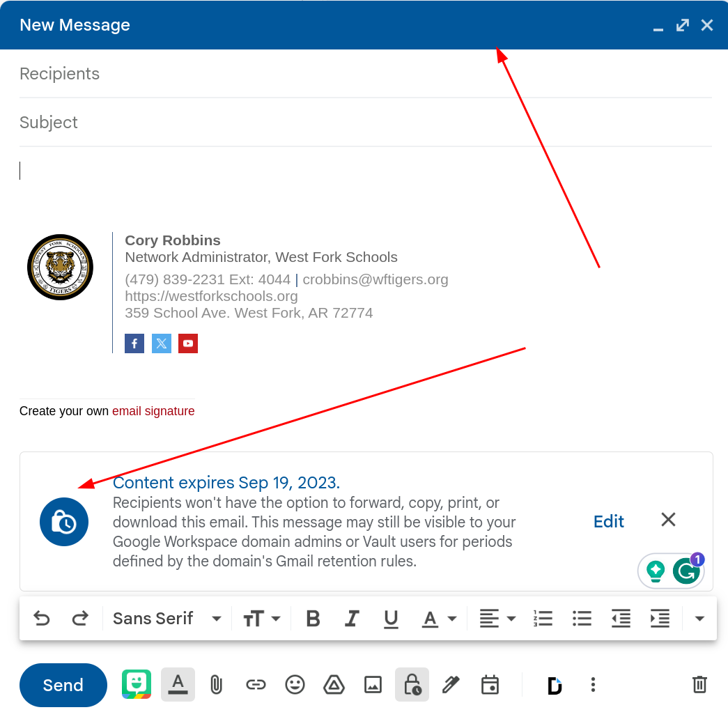Open the emoji picker
728x719 pixels.
pos(295,685)
